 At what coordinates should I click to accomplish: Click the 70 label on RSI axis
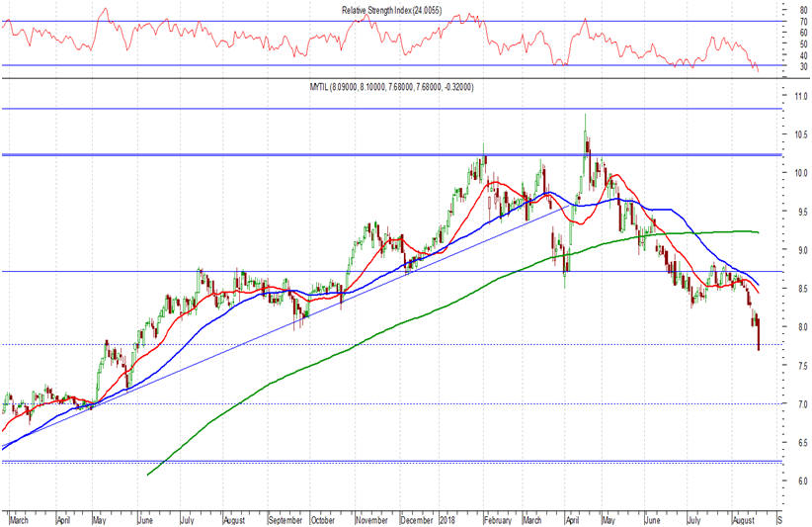point(804,22)
